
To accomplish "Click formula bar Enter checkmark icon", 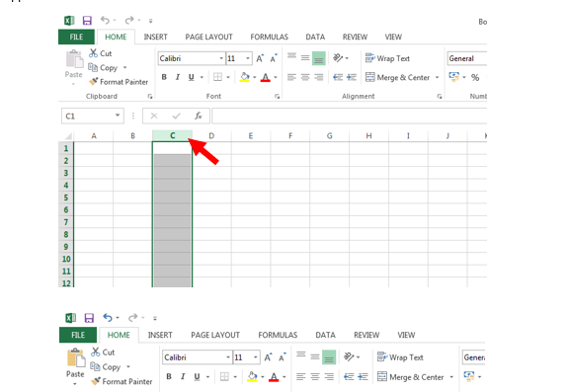I will click(177, 117).
